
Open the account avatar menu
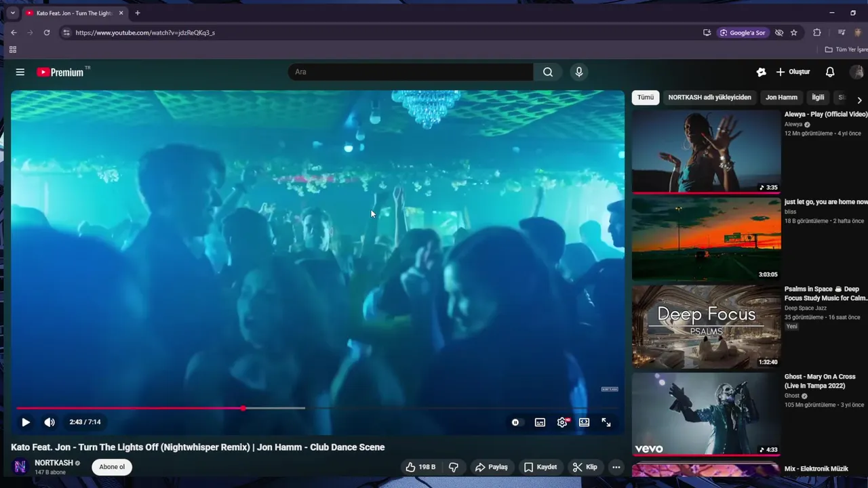[x=857, y=72]
